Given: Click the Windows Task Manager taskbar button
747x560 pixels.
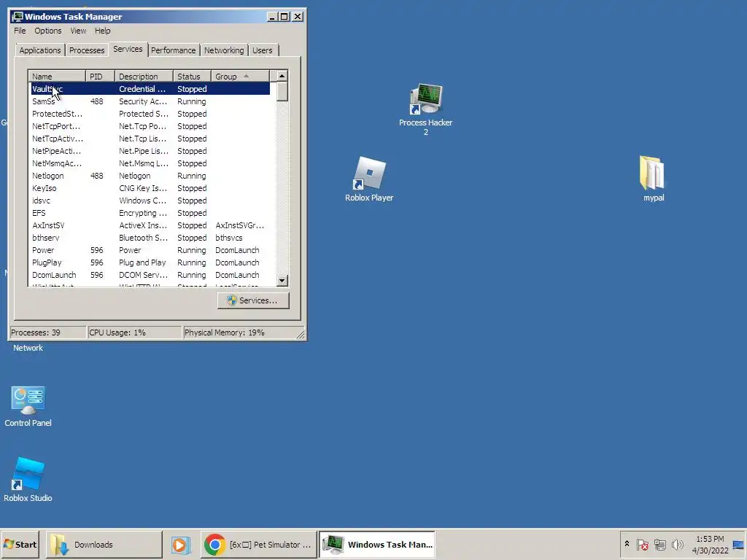Looking at the screenshot, I should [x=377, y=544].
